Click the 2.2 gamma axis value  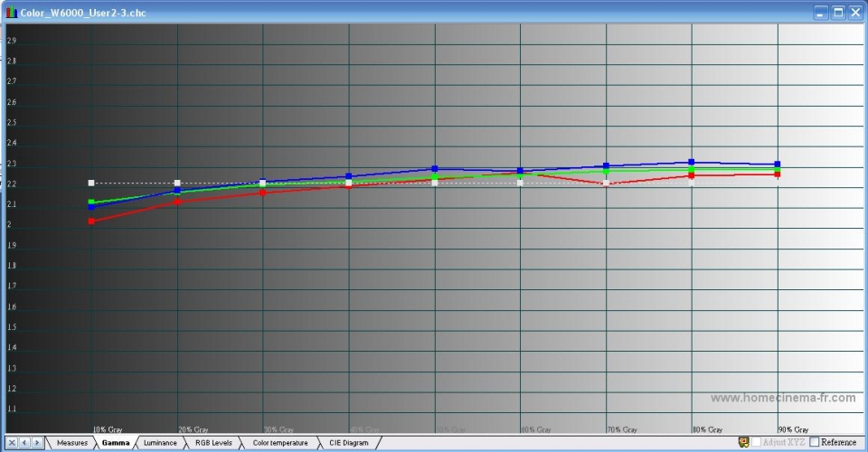click(12, 184)
